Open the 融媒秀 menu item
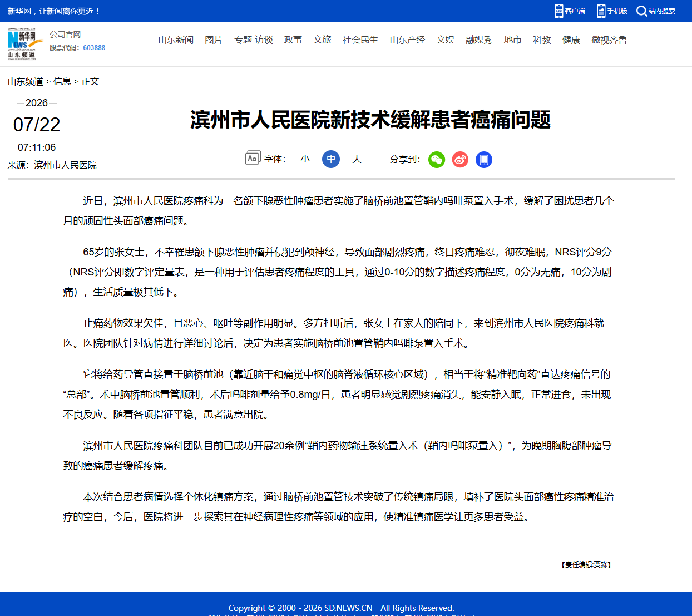Viewport: 692px width, 616px height. click(x=479, y=40)
